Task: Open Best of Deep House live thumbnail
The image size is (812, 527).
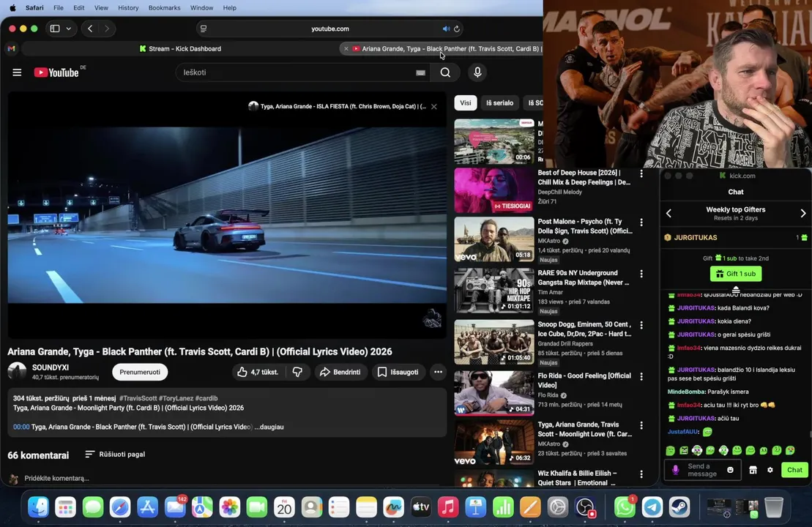Action: [494, 190]
